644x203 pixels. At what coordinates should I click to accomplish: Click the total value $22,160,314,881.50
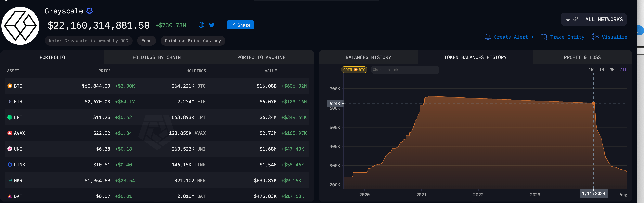(x=99, y=25)
